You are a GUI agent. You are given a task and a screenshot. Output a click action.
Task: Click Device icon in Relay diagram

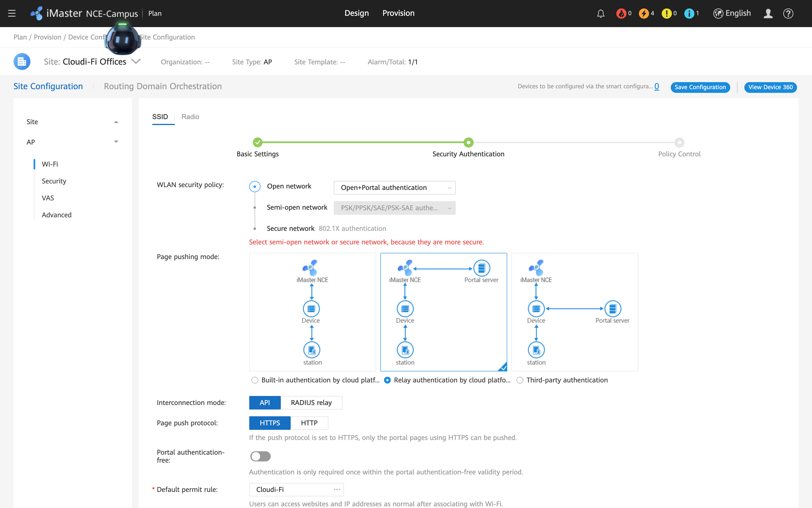pos(405,308)
